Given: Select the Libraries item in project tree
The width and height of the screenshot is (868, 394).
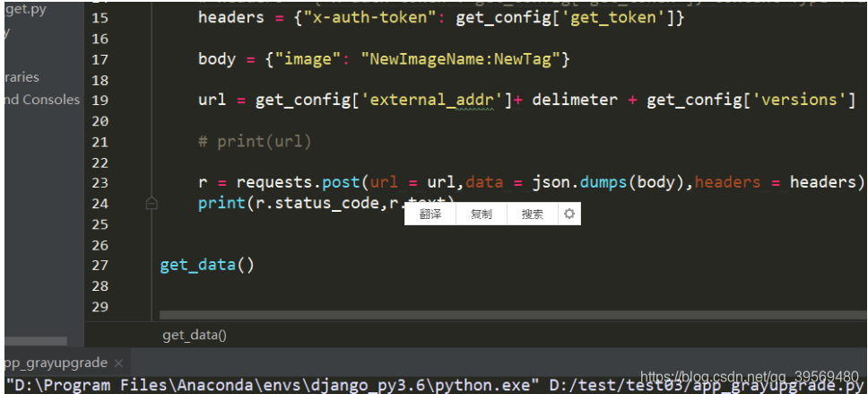Looking at the screenshot, I should (22, 77).
